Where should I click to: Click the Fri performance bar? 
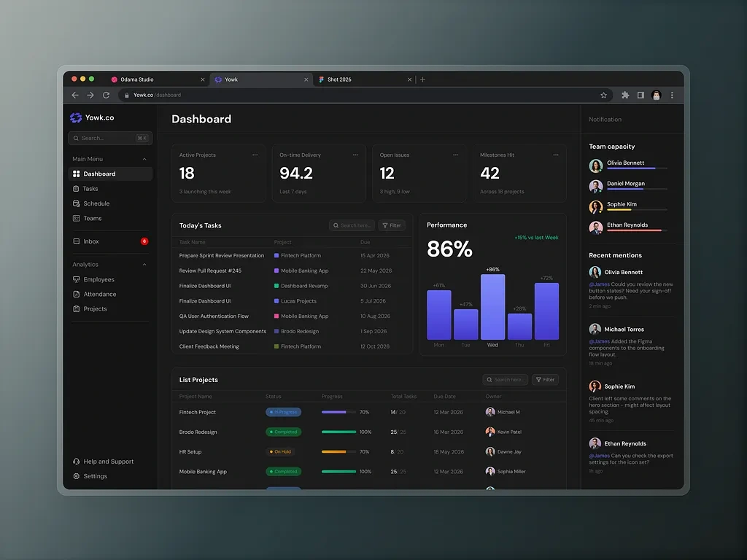tap(546, 311)
